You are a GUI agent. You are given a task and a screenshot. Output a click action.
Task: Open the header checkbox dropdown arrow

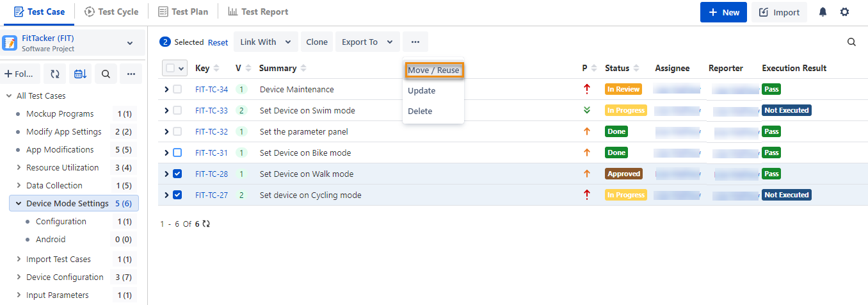pyautogui.click(x=182, y=68)
